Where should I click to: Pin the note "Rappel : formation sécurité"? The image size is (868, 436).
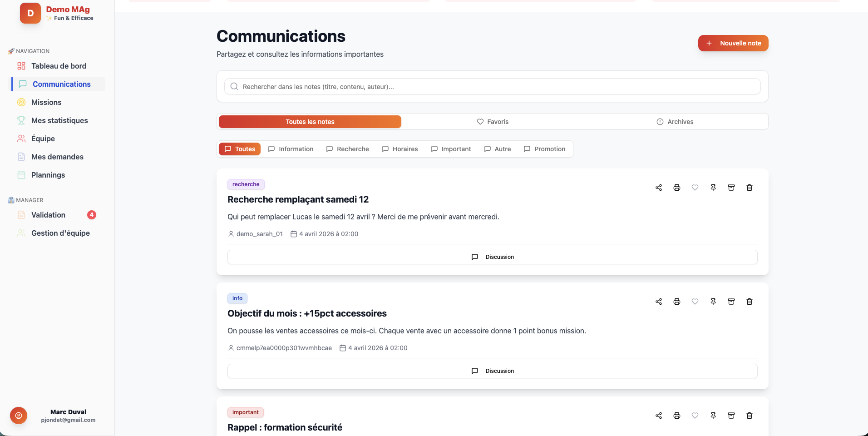[x=713, y=416]
